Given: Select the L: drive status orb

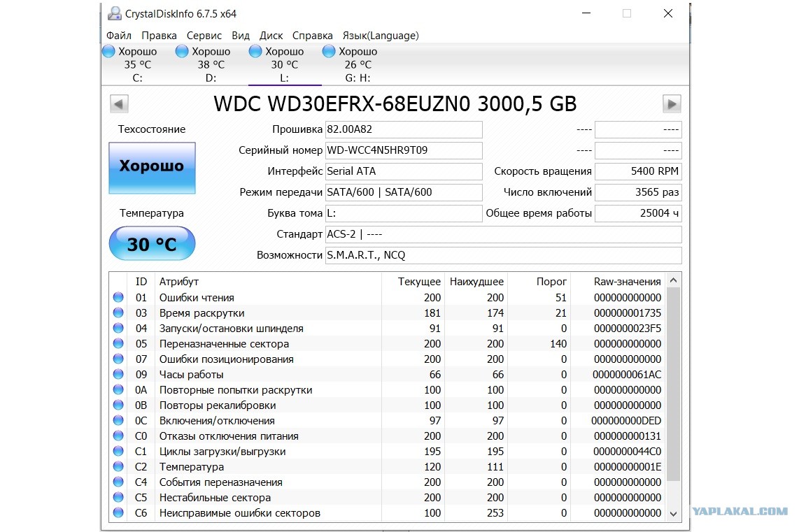Looking at the screenshot, I should pos(255,51).
